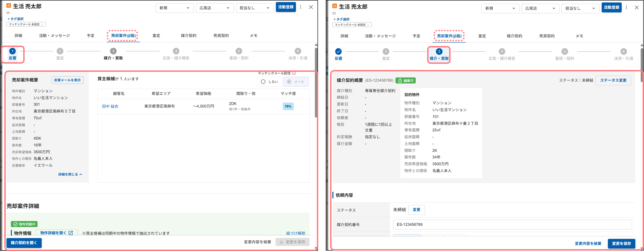The height and width of the screenshot is (251, 644).
Task: Click the download icon on disabled 変更を保存
Action: [x=282, y=242]
